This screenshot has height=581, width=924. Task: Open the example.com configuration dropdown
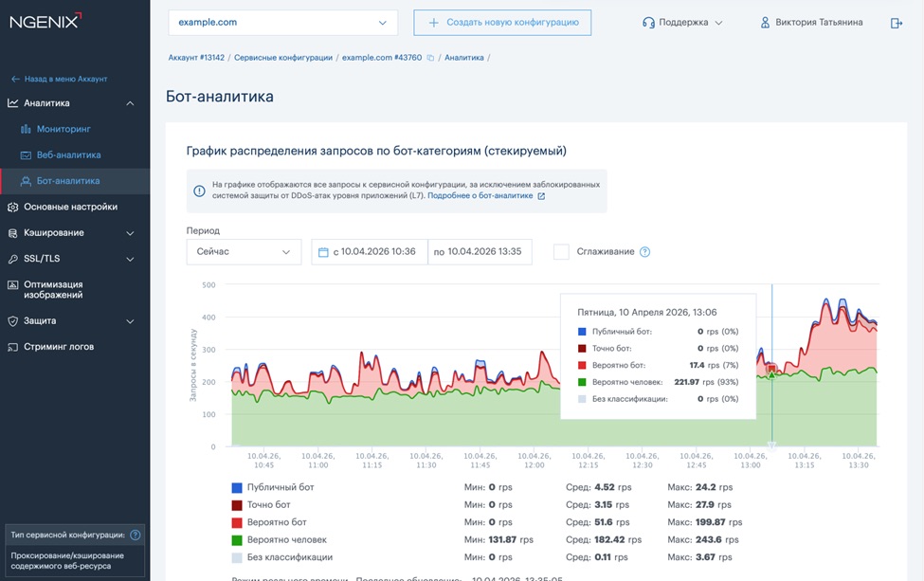point(282,23)
